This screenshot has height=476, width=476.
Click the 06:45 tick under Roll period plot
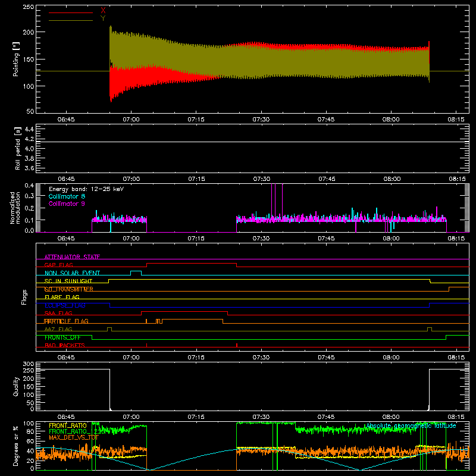click(x=66, y=179)
